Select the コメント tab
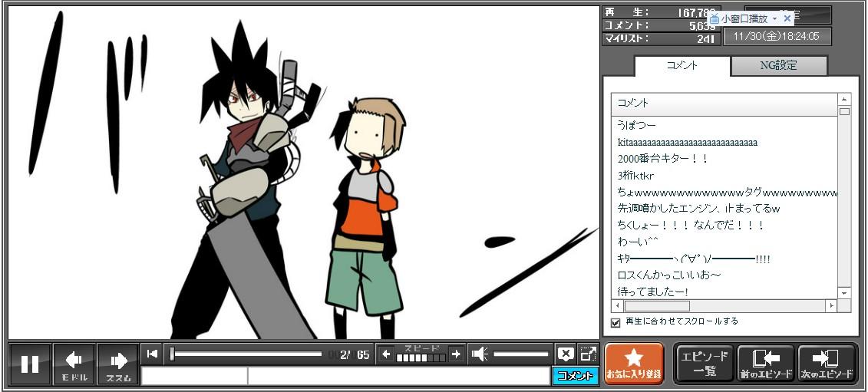The height and width of the screenshot is (392, 868). (682, 66)
